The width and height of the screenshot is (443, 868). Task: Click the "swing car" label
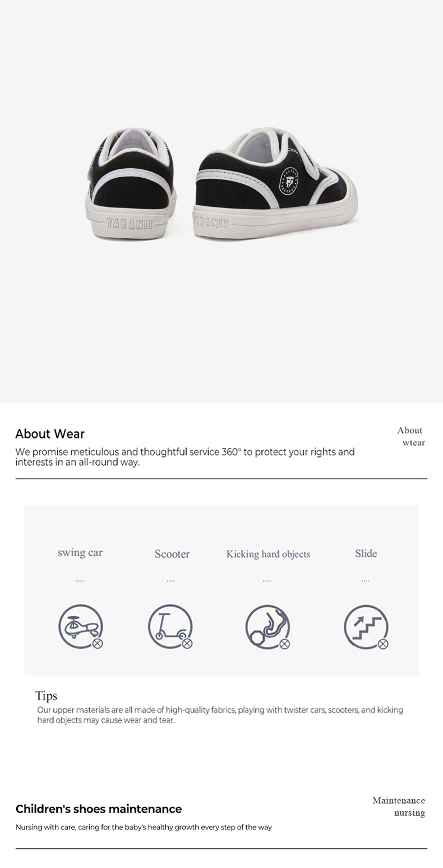click(80, 553)
